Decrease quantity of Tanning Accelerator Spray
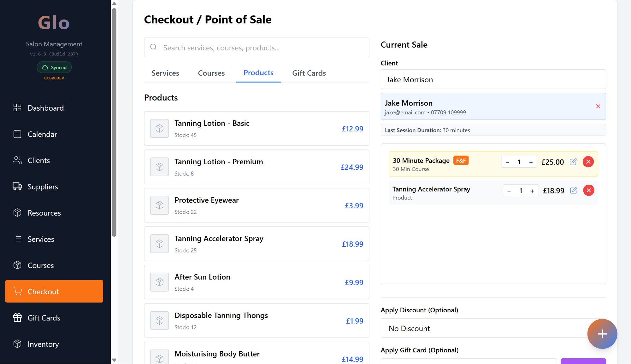The width and height of the screenshot is (631, 364). 509,191
